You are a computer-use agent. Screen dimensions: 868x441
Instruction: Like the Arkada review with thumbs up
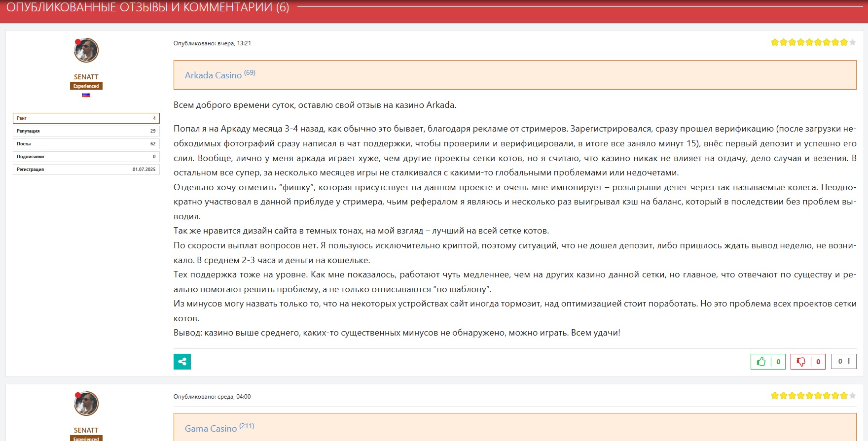761,362
